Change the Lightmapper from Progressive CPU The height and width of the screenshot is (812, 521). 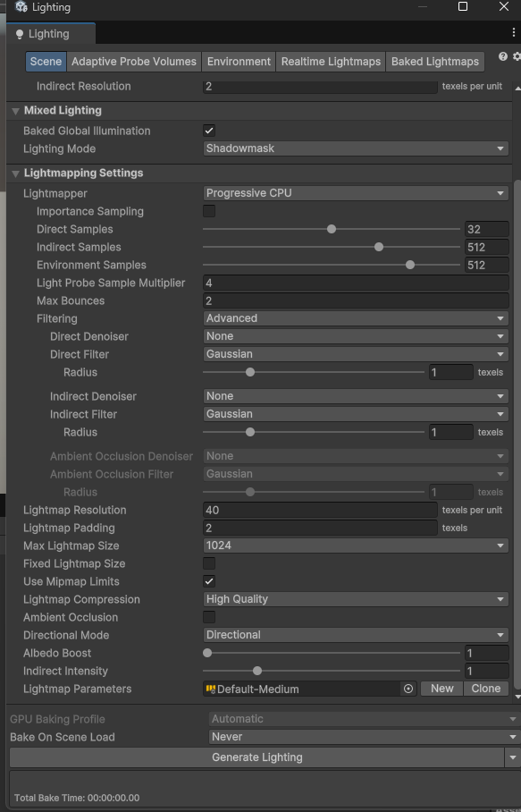tap(353, 193)
